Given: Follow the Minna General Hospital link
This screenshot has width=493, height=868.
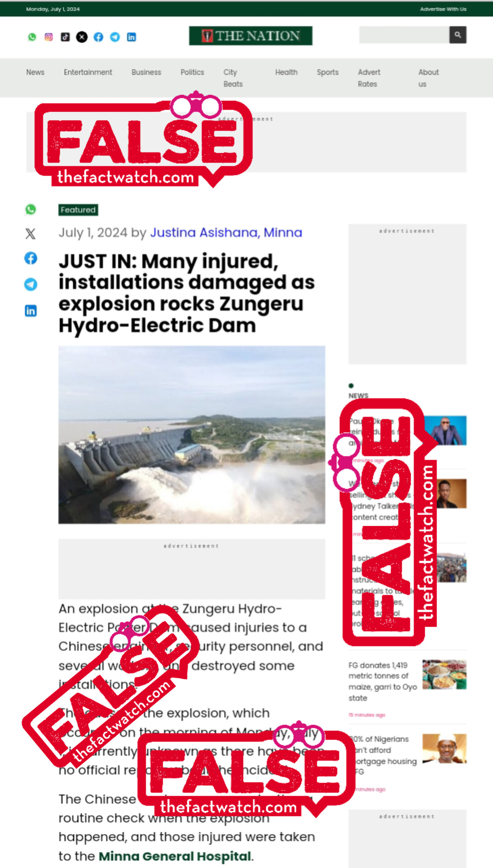Looking at the screenshot, I should (176, 856).
